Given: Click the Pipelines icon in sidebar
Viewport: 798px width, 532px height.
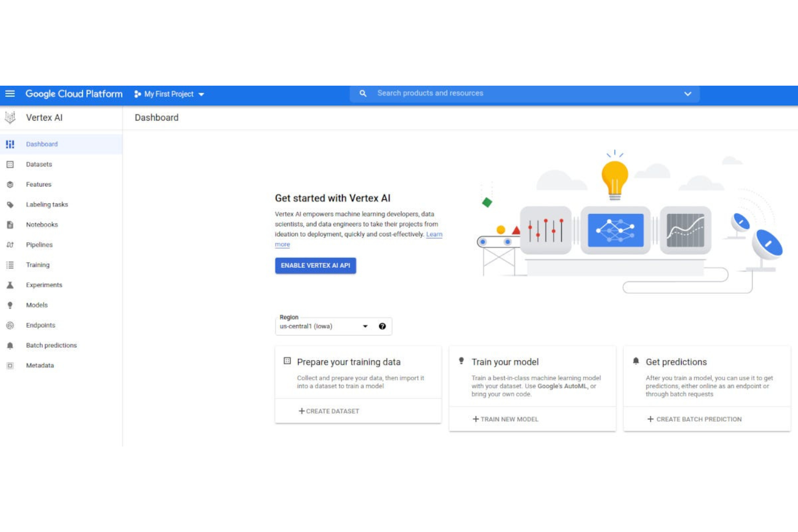Looking at the screenshot, I should point(10,245).
